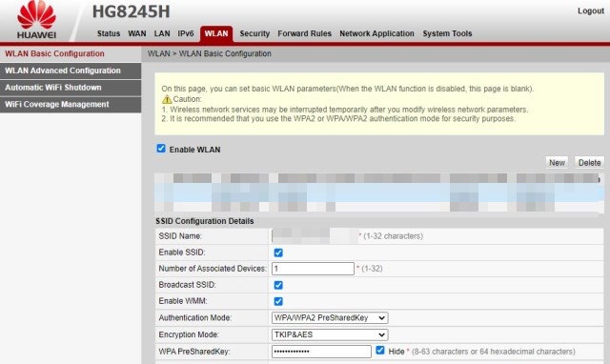Click the New SSID button
Image resolution: width=610 pixels, height=364 pixels.
coord(557,163)
